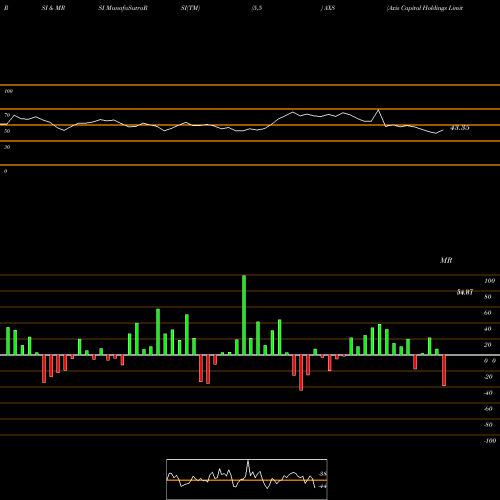
Task: Click the "-20" label on MR axis
Action: point(488,377)
